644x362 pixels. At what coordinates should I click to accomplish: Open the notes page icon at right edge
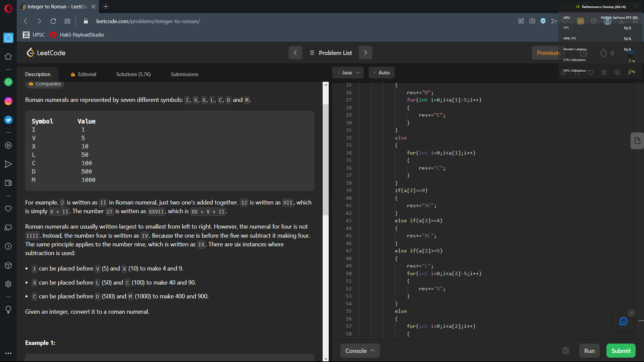point(637,141)
